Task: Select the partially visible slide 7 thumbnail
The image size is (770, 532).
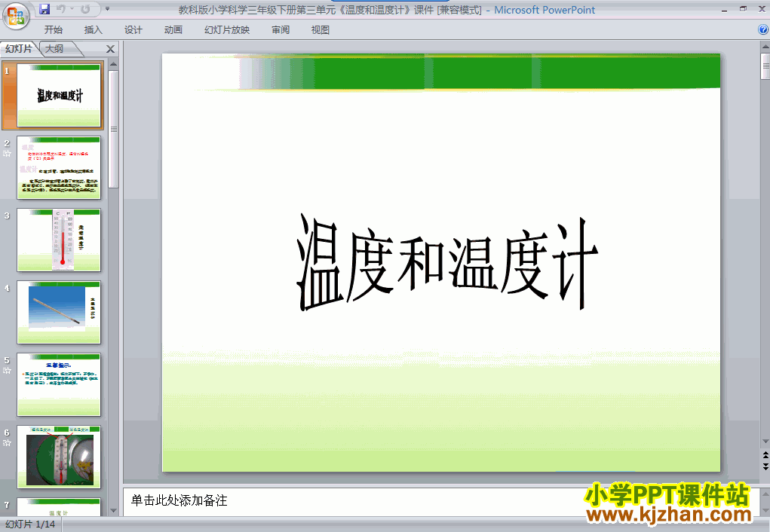Action: click(x=59, y=507)
